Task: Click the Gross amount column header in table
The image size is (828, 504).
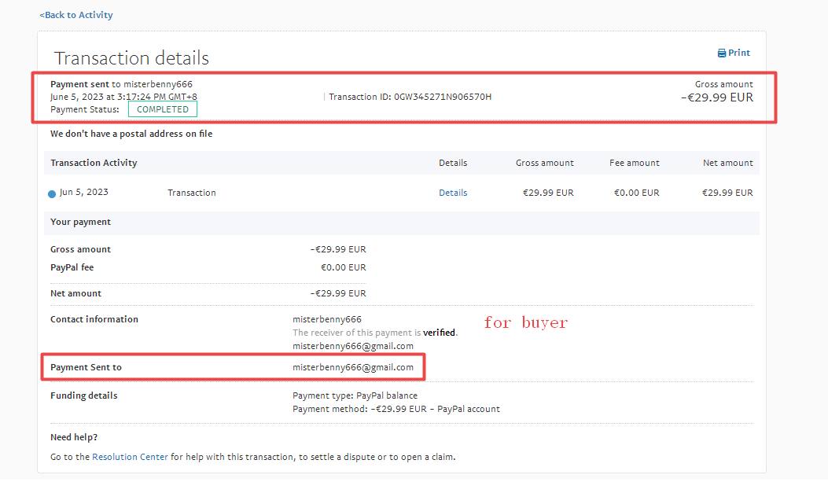Action: [544, 163]
